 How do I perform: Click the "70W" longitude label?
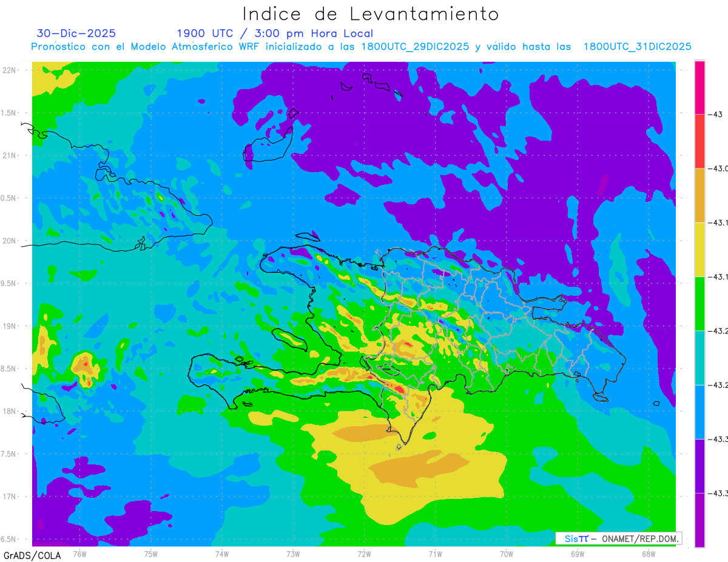[507, 554]
